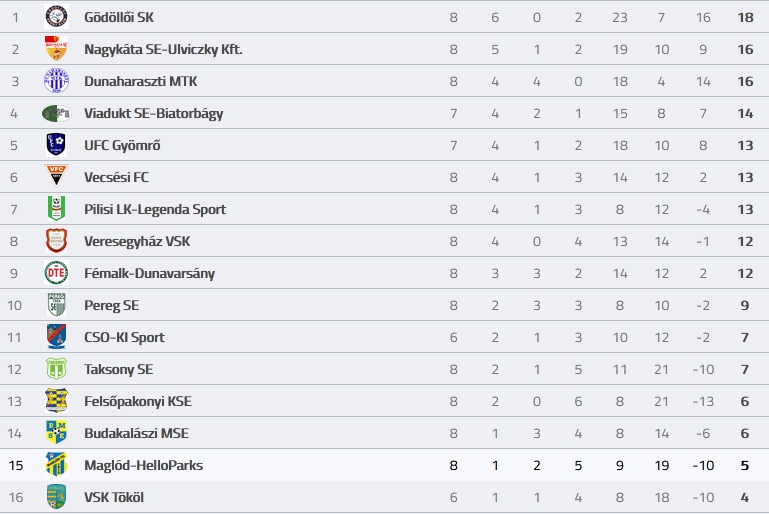769x514 pixels.
Task: Go to the Pereg SE team name
Action: coord(111,306)
